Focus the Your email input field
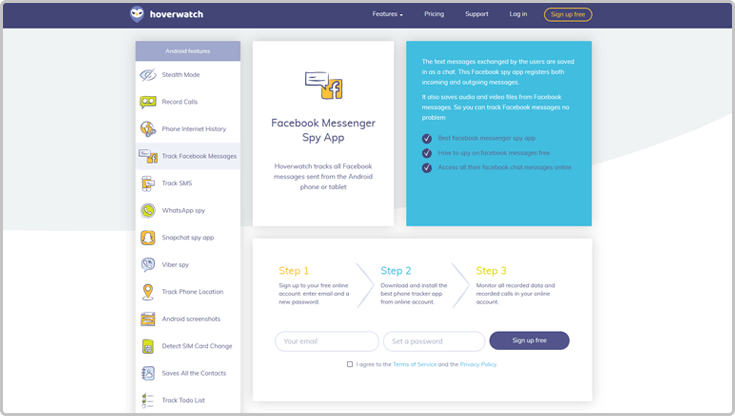The image size is (735, 416). (x=326, y=341)
